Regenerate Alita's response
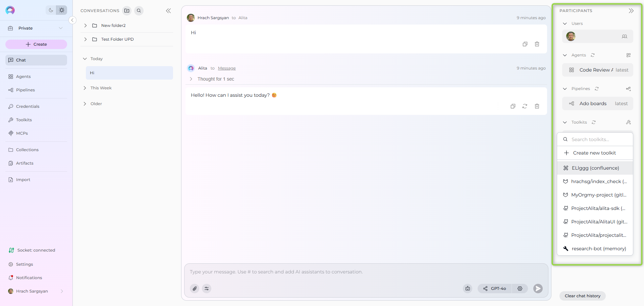 pyautogui.click(x=525, y=106)
